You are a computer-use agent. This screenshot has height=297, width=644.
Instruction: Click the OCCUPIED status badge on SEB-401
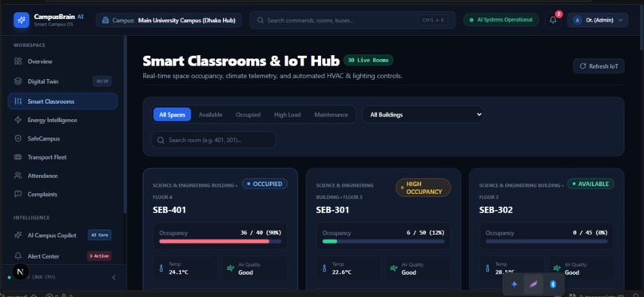(264, 184)
